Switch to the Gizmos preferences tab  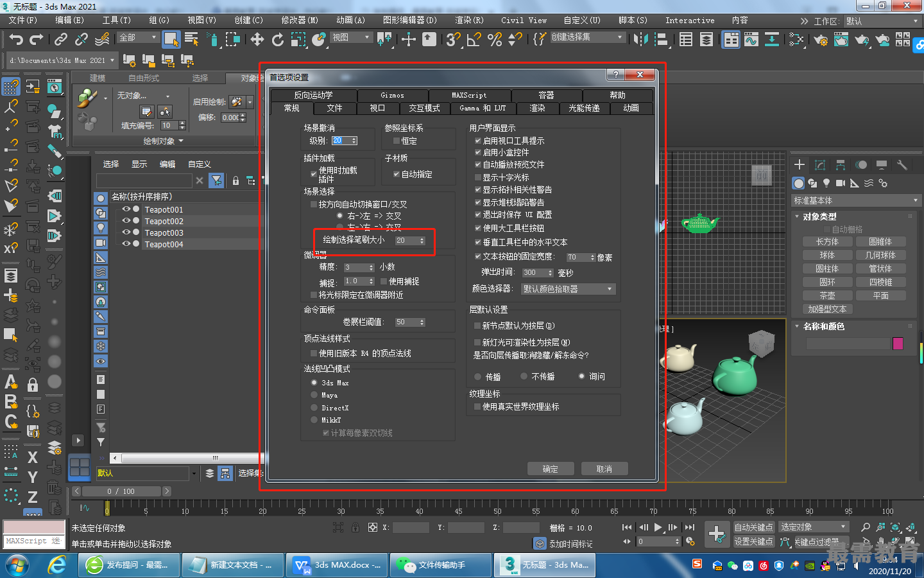point(392,95)
